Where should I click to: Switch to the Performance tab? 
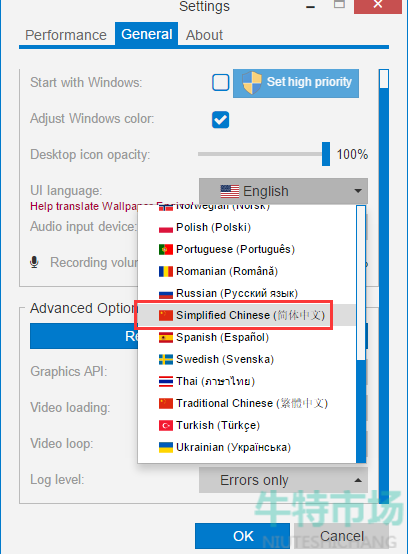(66, 35)
